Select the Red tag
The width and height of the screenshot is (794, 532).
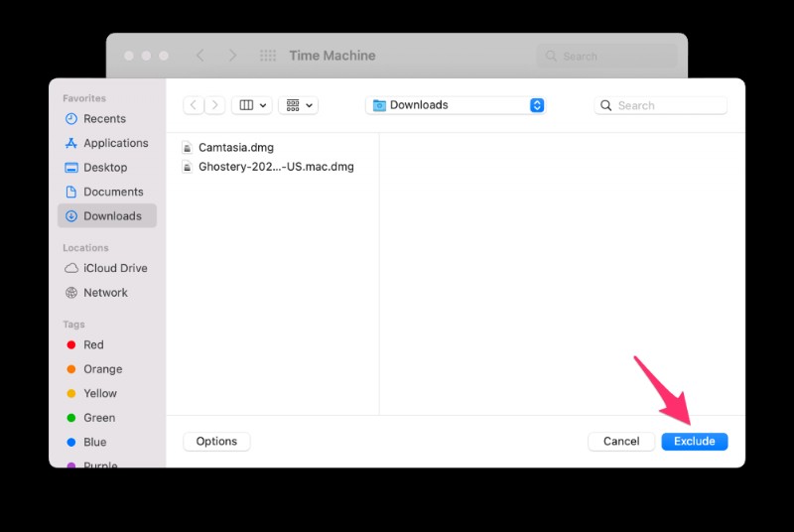click(93, 345)
